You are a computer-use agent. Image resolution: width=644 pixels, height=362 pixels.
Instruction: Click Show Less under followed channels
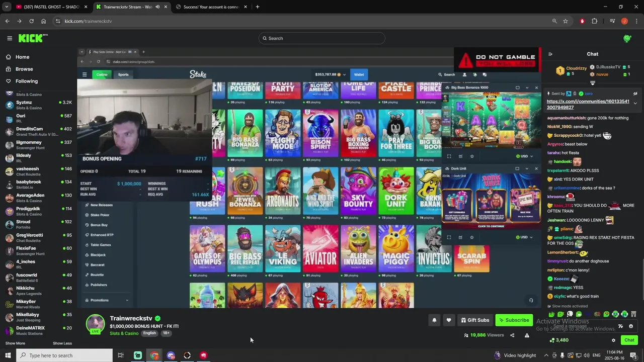[62, 343]
